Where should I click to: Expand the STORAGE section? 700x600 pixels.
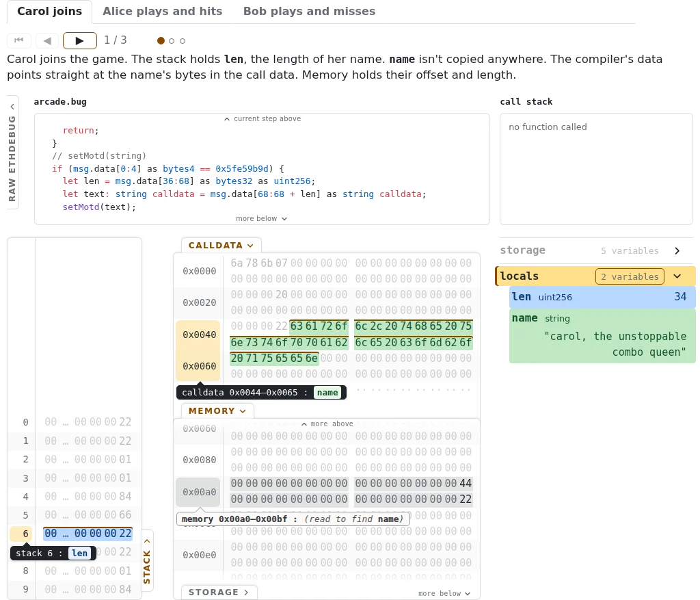click(219, 592)
